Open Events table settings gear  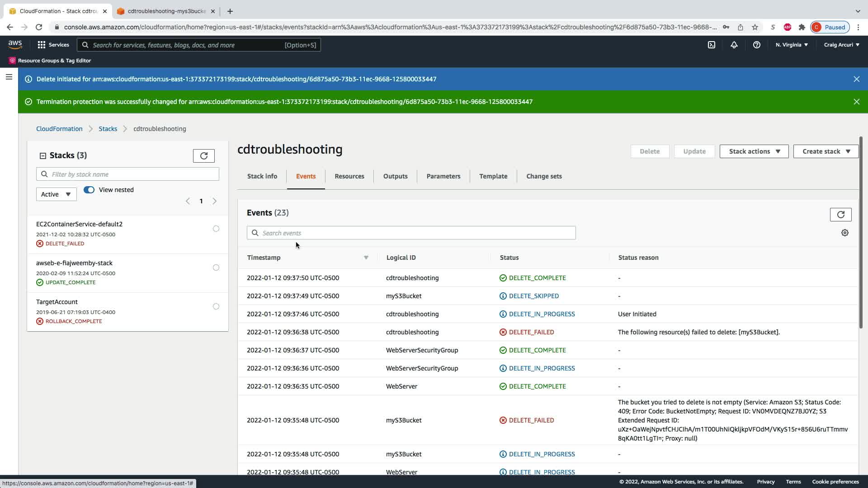click(x=844, y=233)
